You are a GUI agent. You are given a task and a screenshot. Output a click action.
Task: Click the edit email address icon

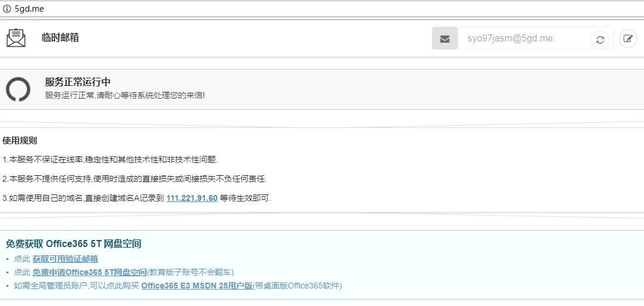(628, 39)
